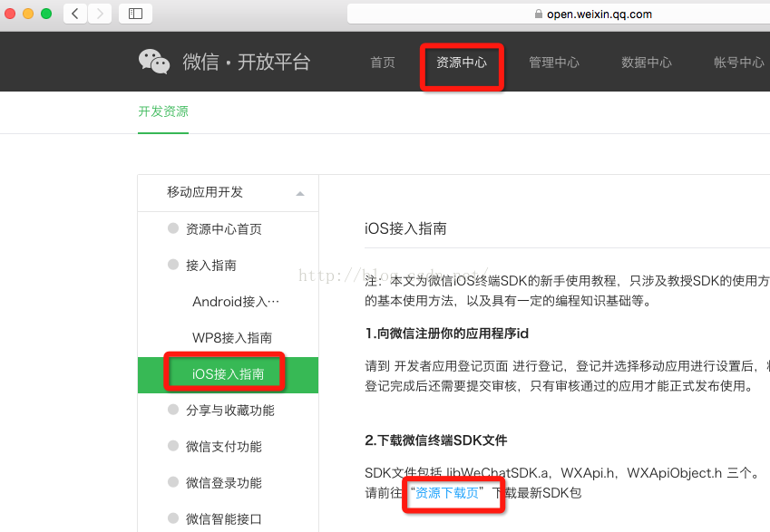Click heading 2.下载微信终端SDK文件
This screenshot has width=770, height=532.
pos(435,440)
